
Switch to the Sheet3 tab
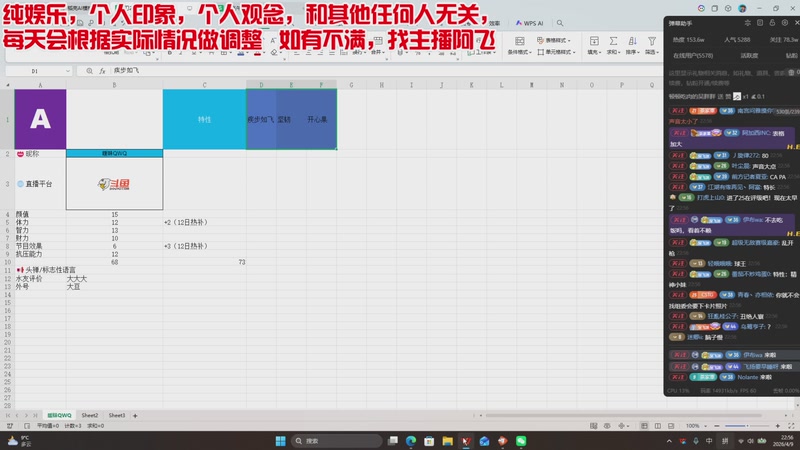tap(116, 415)
